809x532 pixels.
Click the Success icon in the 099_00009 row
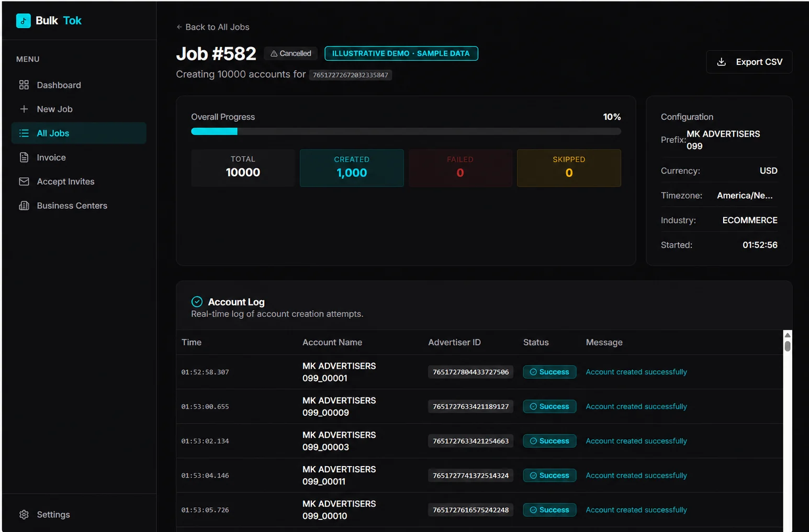click(533, 406)
